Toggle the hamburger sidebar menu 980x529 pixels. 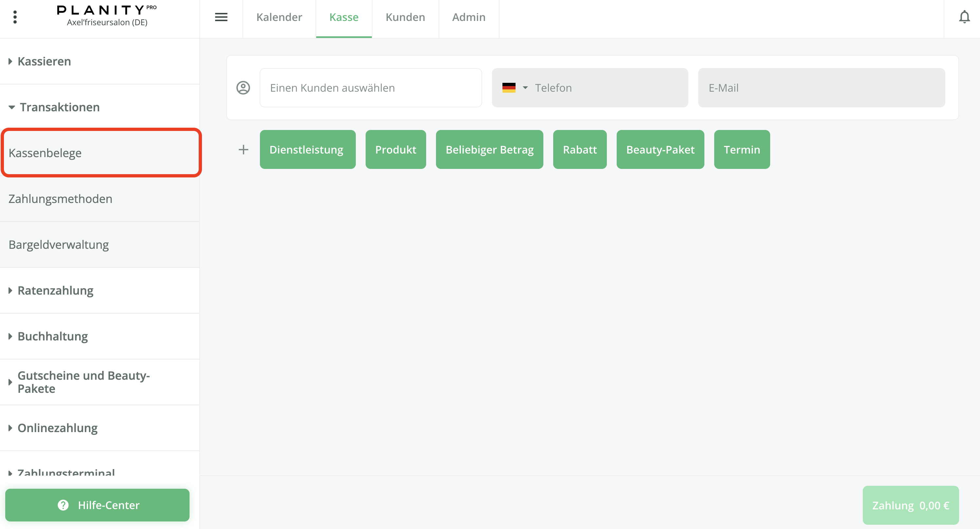[221, 17]
